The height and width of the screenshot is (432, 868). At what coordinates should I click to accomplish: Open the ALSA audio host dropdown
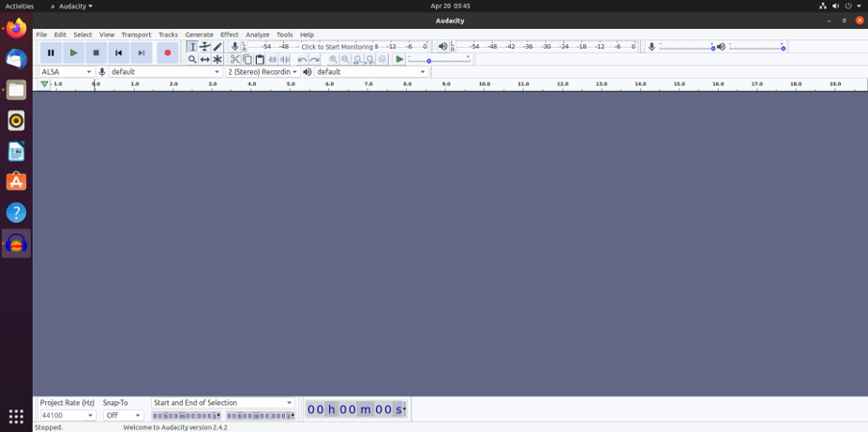[x=67, y=71]
